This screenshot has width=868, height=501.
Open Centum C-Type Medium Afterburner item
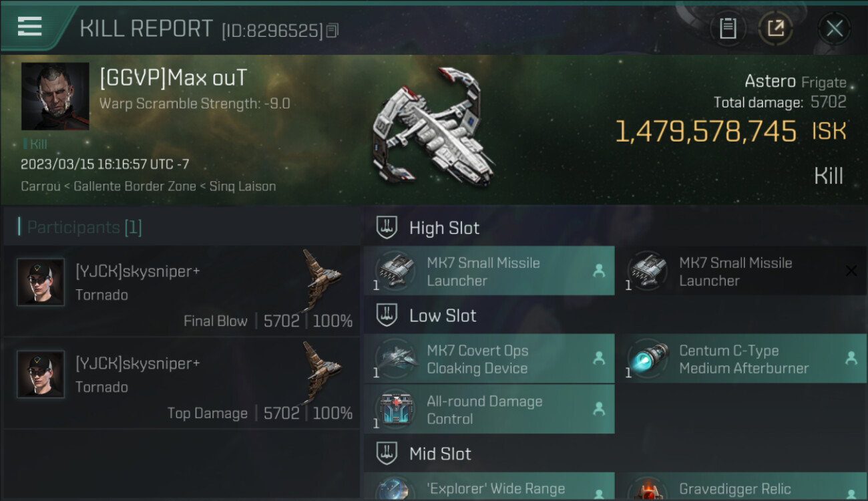pos(741,359)
